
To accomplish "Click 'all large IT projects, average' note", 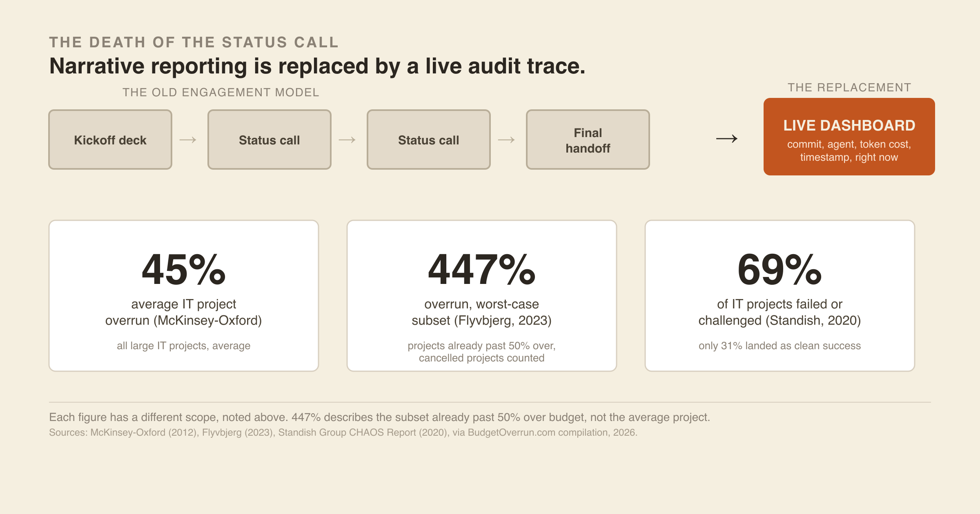I will (184, 346).
